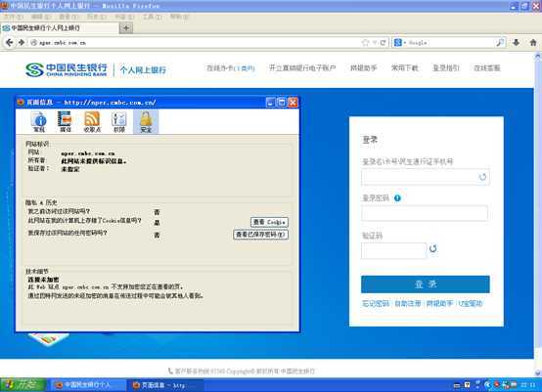
Task: Open the Feeds (收取点) RSS pane in Page Info
Action: tap(92, 122)
